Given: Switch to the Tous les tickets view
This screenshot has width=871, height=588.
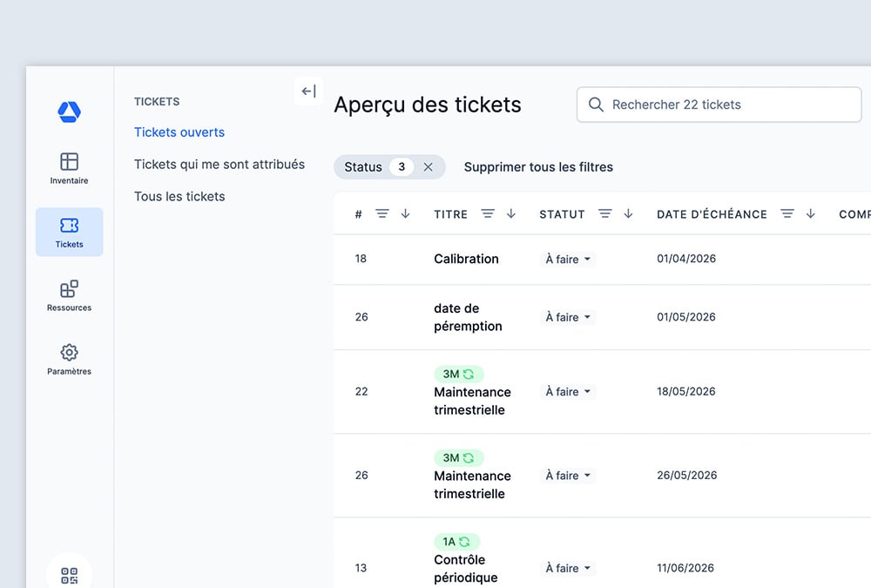Looking at the screenshot, I should click(x=179, y=196).
